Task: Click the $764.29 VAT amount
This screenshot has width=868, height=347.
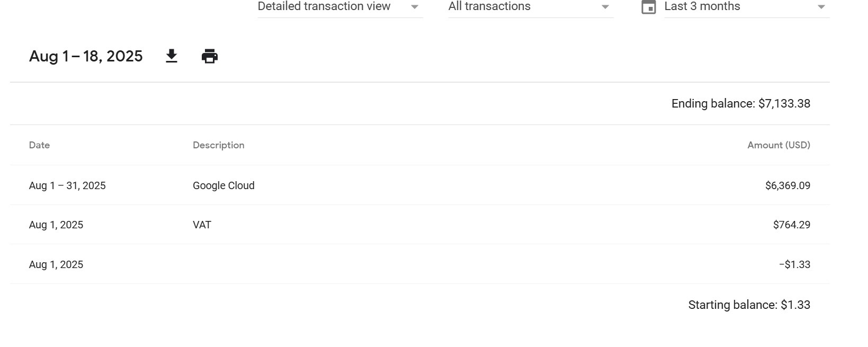Action: point(791,225)
